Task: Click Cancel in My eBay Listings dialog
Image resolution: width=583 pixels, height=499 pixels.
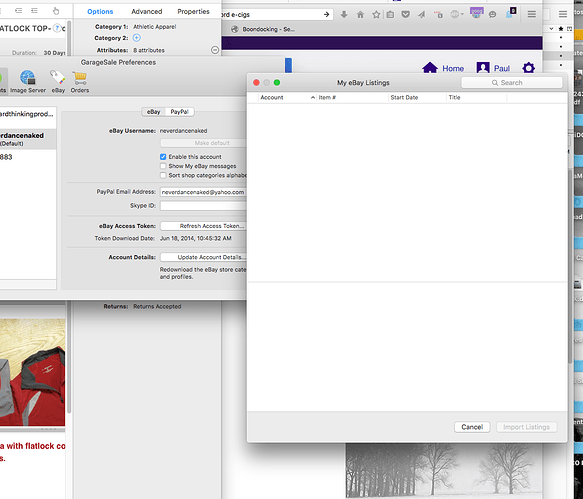Action: 472,427
